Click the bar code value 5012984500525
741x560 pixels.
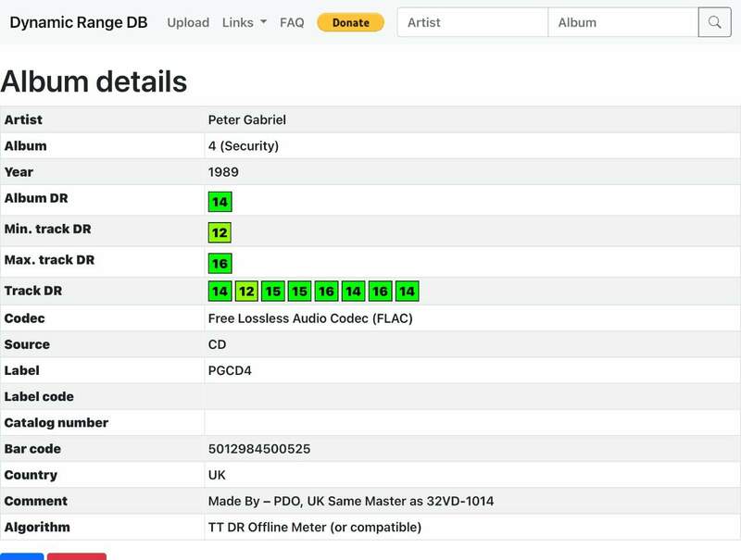click(259, 449)
